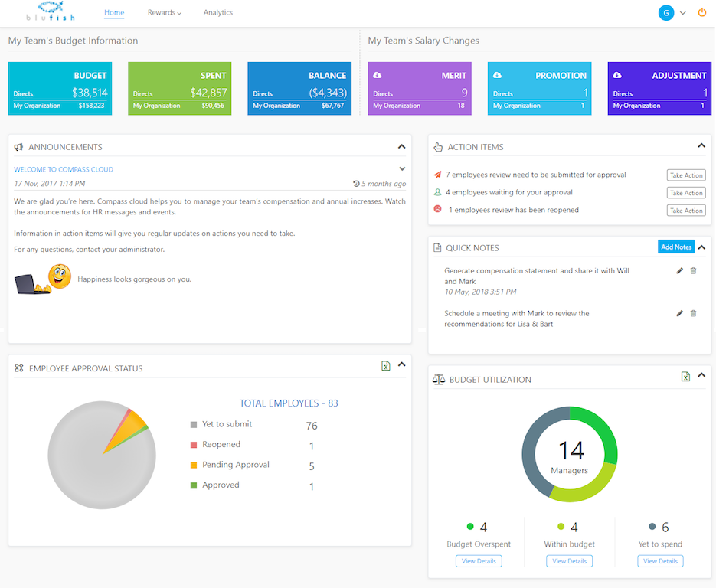Click the orange power logout icon
This screenshot has width=716, height=588.
(702, 12)
